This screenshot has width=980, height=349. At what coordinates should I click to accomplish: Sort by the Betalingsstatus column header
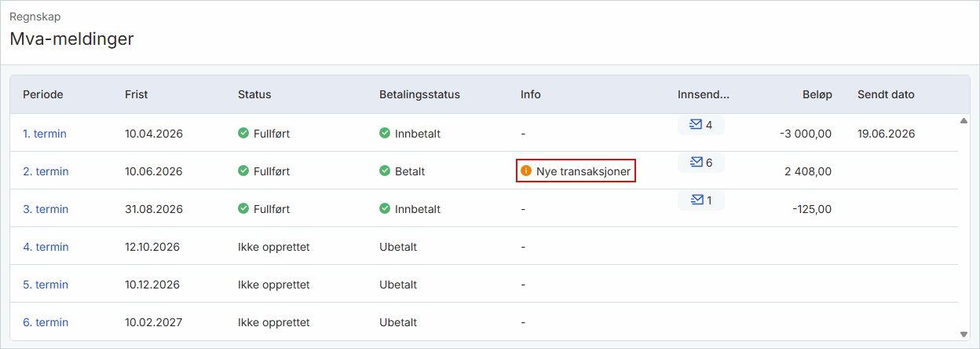[419, 94]
